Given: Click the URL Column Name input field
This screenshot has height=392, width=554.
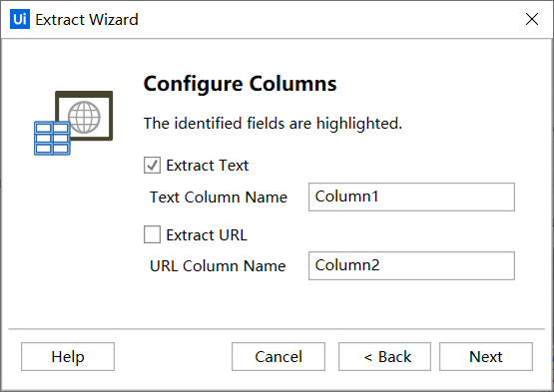Looking at the screenshot, I should click(411, 266).
